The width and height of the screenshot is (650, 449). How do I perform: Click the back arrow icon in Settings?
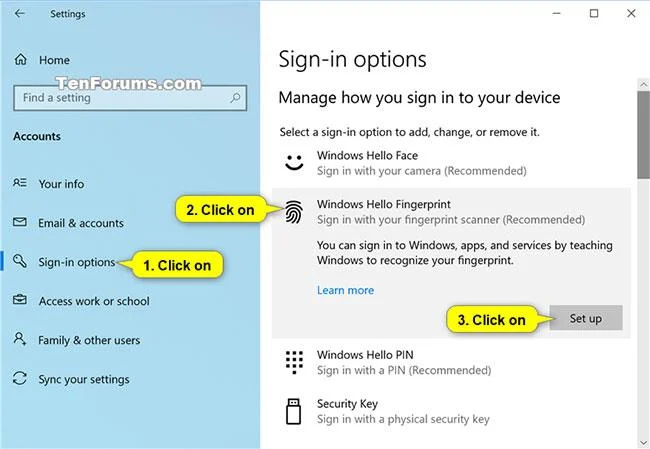[19, 13]
